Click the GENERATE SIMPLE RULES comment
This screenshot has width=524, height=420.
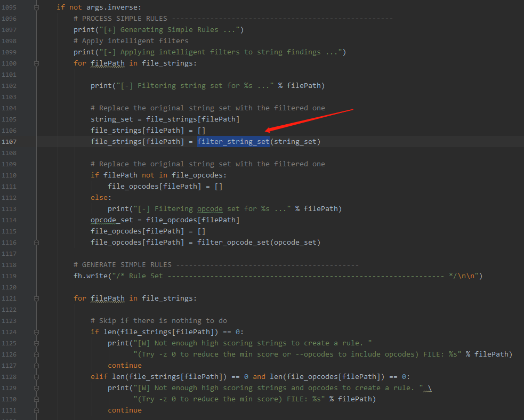coord(216,264)
